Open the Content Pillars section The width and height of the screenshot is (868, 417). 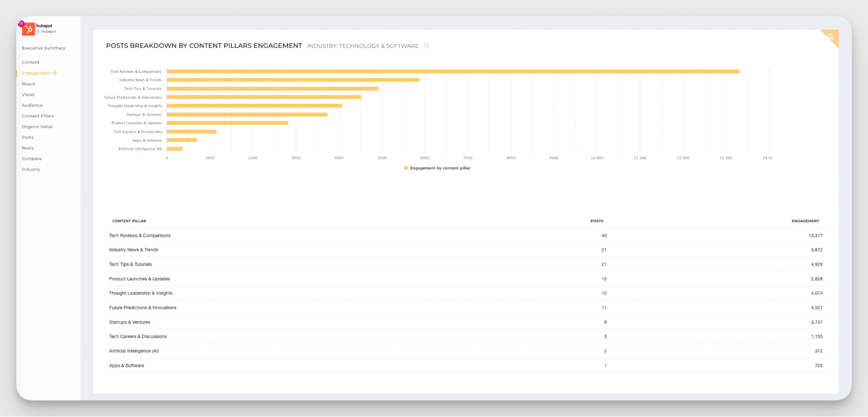click(38, 115)
